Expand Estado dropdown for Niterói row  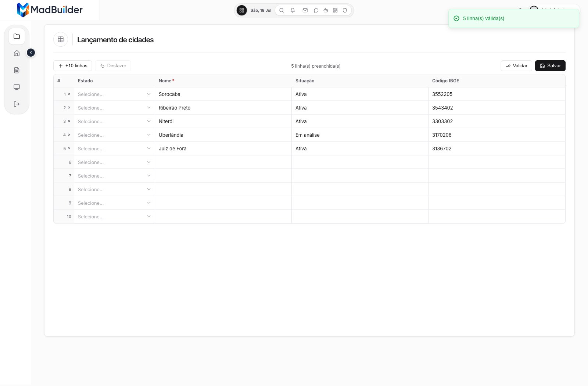(114, 121)
